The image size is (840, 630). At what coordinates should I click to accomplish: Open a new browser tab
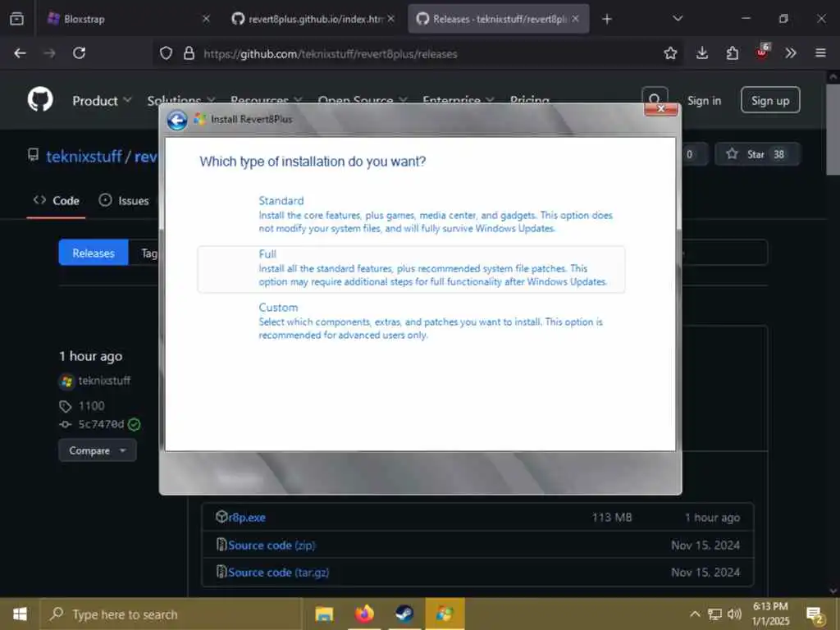click(607, 20)
